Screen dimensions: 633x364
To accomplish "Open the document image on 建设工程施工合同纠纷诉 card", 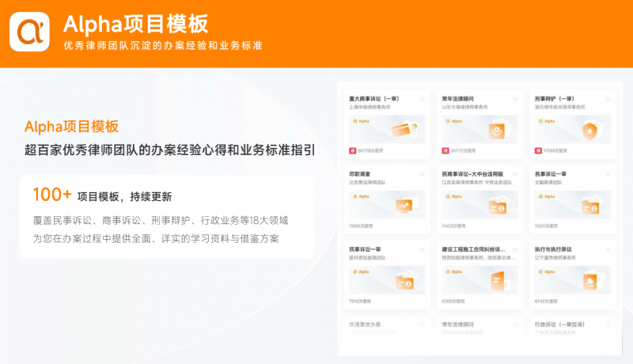I will click(479, 279).
